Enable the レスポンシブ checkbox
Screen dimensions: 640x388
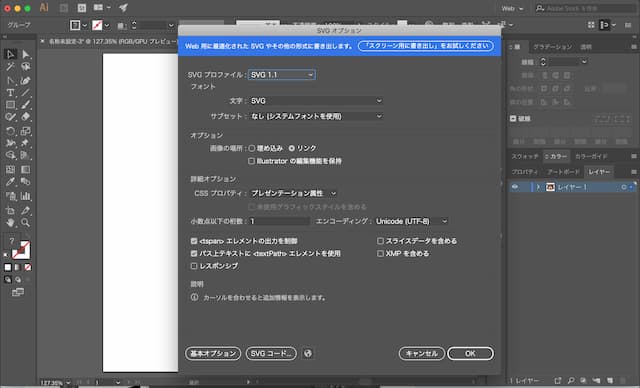tap(194, 266)
